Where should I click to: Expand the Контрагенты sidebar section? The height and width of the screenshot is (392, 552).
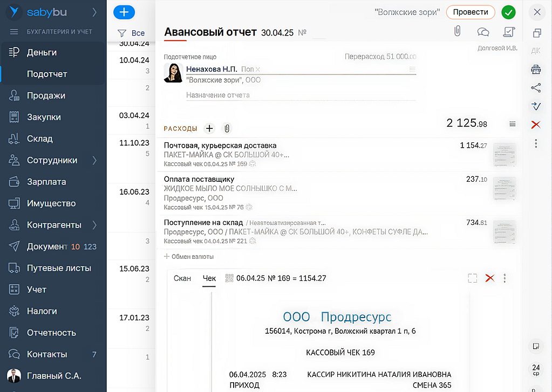click(x=95, y=225)
